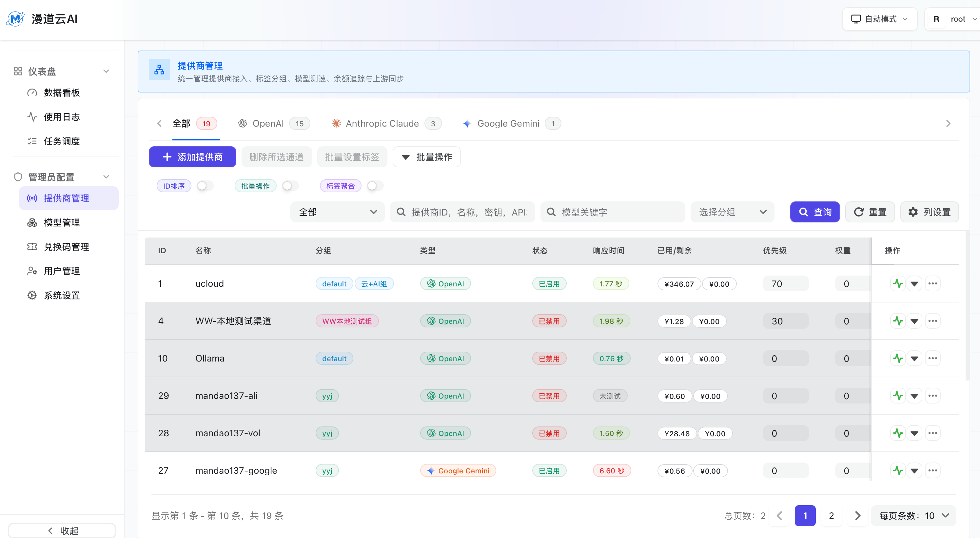The height and width of the screenshot is (538, 980).
Task: Expand WW-本地测试渠道 row dropdown arrow
Action: coord(914,321)
